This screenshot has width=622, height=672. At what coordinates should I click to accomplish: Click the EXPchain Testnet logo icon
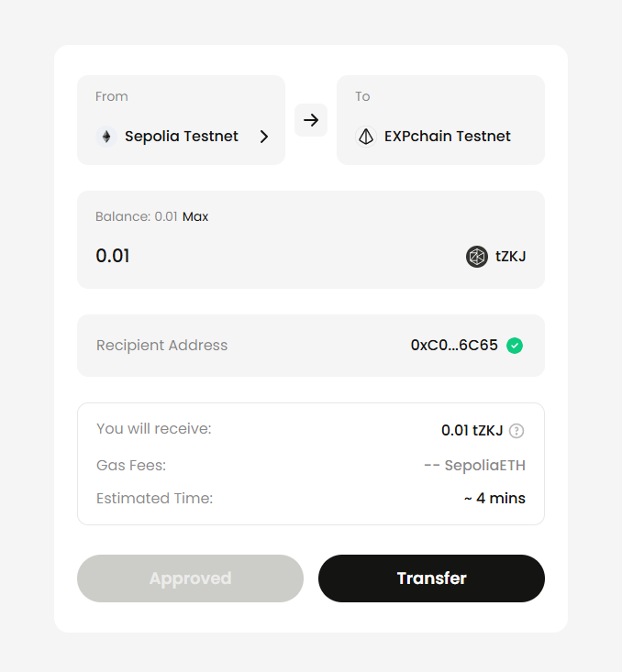(x=366, y=137)
